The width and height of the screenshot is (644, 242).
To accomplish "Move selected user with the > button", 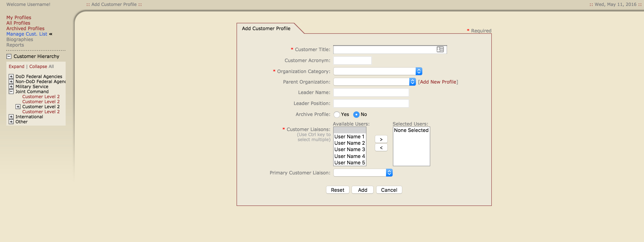I will (x=381, y=139).
